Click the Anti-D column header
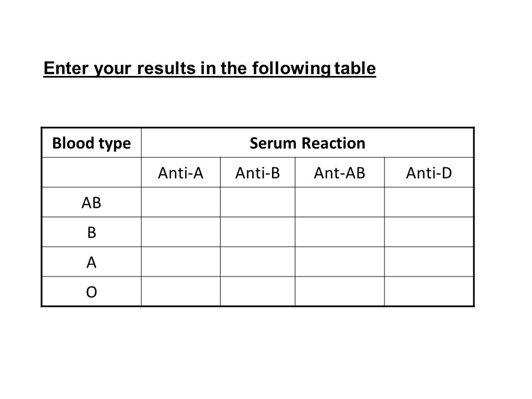The image size is (532, 399). pyautogui.click(x=429, y=173)
